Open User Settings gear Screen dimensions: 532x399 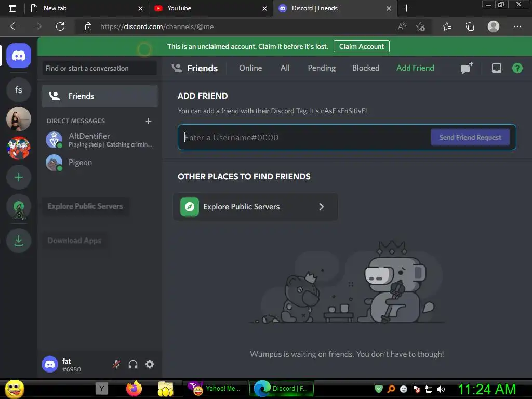coord(150,364)
